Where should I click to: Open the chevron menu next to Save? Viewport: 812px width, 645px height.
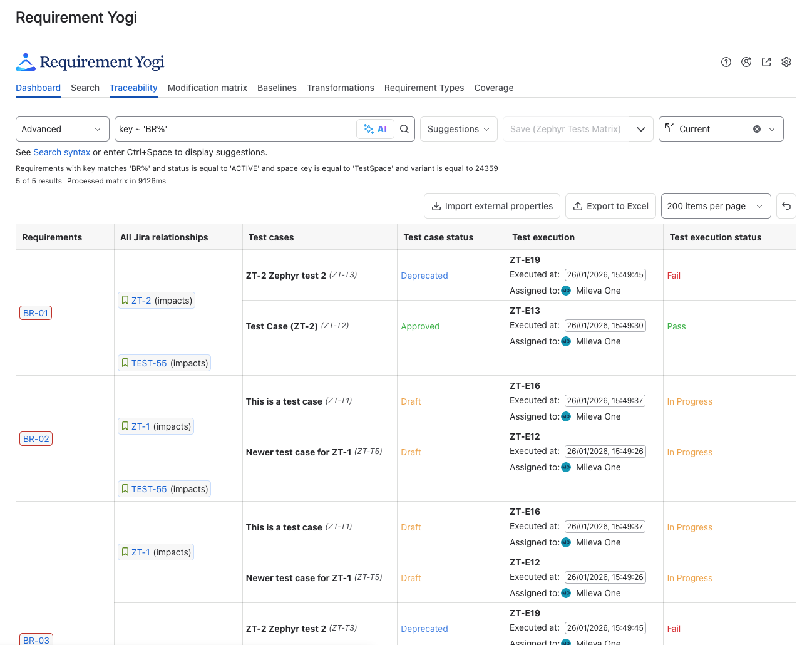pos(641,129)
